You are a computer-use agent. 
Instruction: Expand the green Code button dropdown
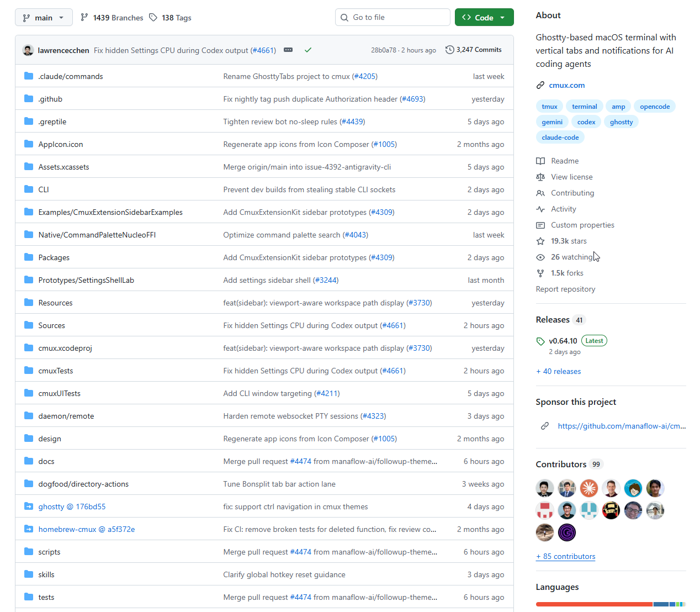point(484,18)
